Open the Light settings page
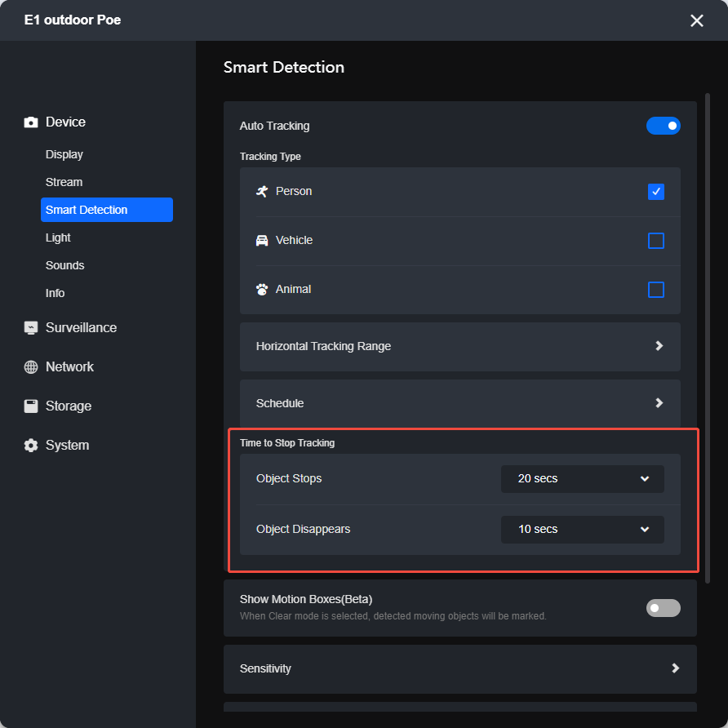This screenshot has height=728, width=728. click(58, 237)
